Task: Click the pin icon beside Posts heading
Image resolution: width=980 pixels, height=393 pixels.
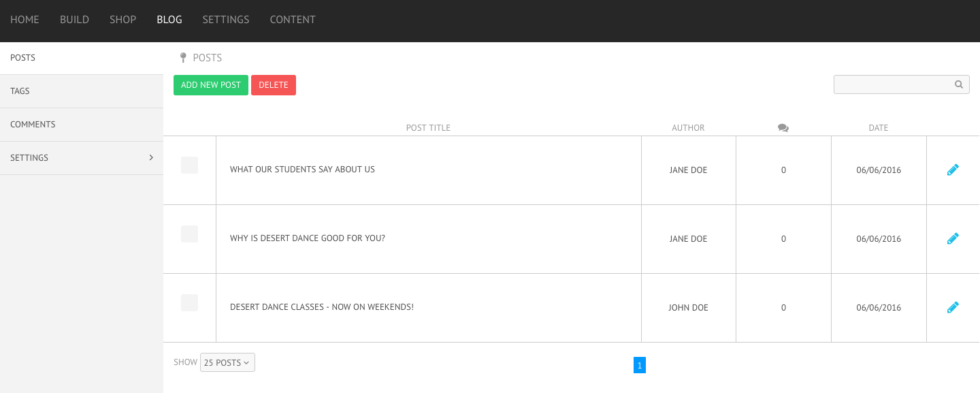Action: [x=183, y=58]
